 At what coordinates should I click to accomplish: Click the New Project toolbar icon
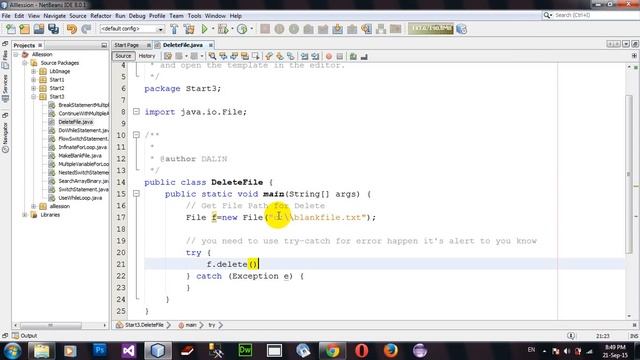point(24,29)
